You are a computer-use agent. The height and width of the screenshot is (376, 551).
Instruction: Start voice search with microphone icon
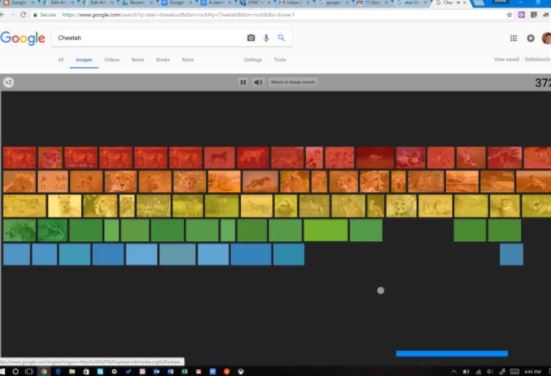click(266, 38)
